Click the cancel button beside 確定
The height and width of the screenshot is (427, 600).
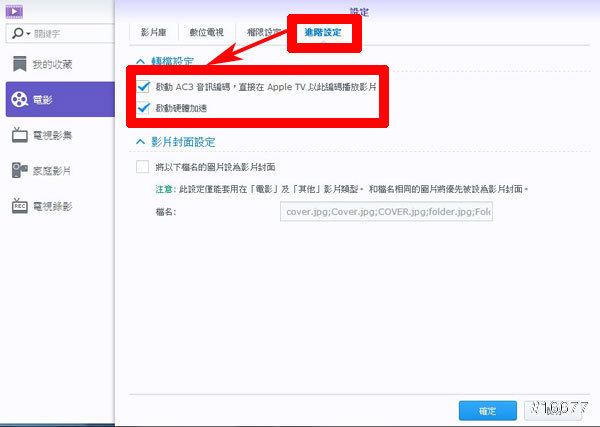pyautogui.click(x=554, y=410)
